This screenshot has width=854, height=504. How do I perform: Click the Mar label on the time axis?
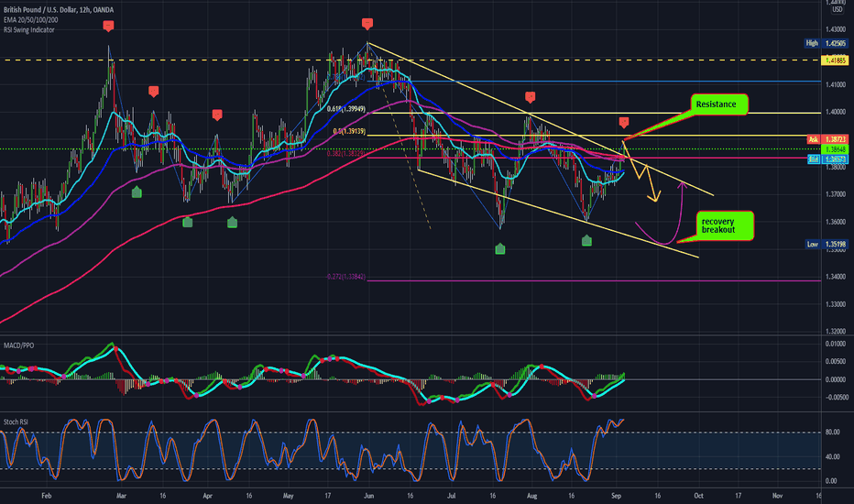(x=121, y=496)
